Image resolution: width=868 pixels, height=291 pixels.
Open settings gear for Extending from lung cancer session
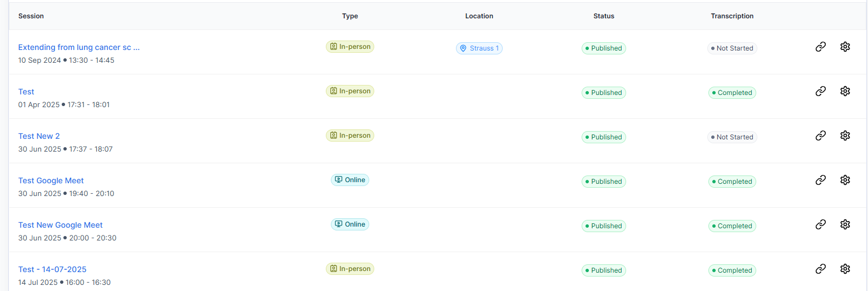(845, 47)
